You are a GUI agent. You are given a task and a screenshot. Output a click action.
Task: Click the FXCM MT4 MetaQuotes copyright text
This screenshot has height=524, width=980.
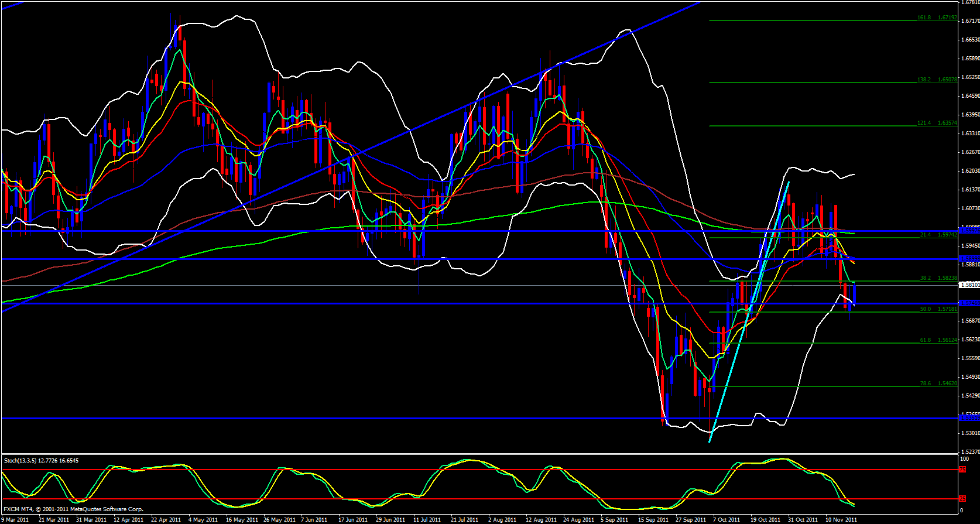point(73,509)
